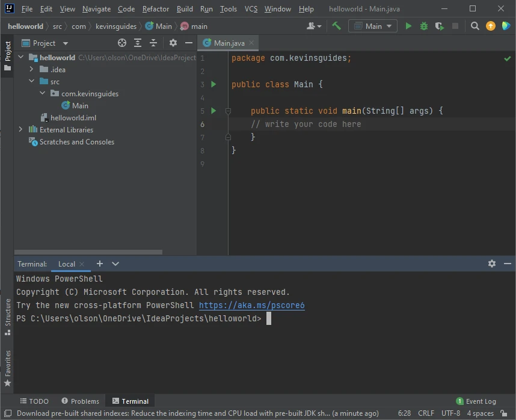Hide the Terminal panel with minus icon
This screenshot has width=516, height=420.
[507, 264]
